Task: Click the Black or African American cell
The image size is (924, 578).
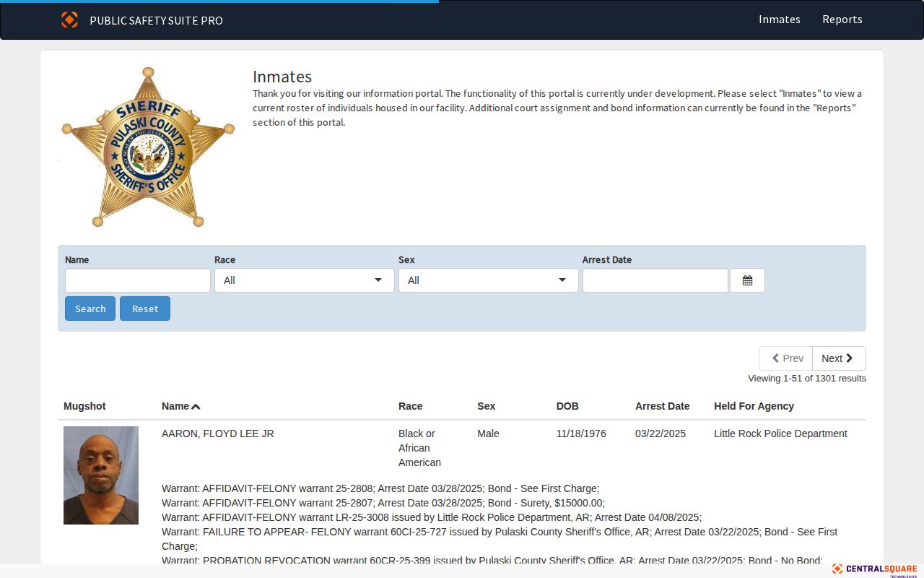Action: click(419, 448)
